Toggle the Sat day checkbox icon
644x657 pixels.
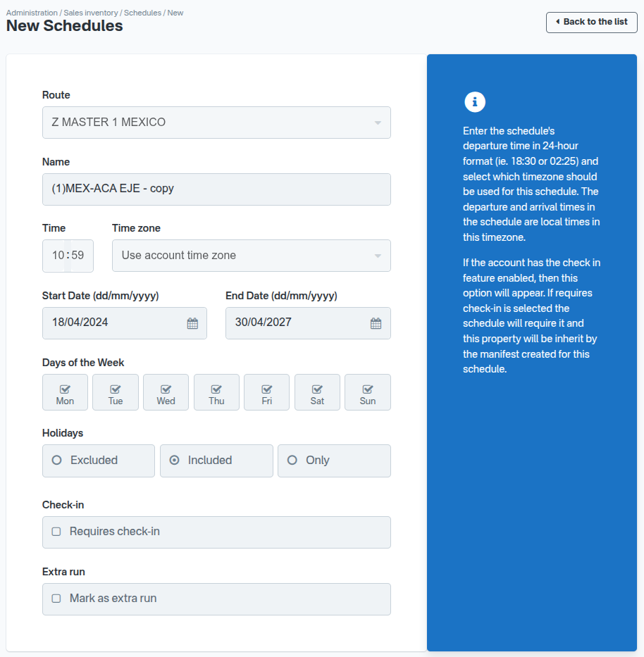[x=317, y=388]
